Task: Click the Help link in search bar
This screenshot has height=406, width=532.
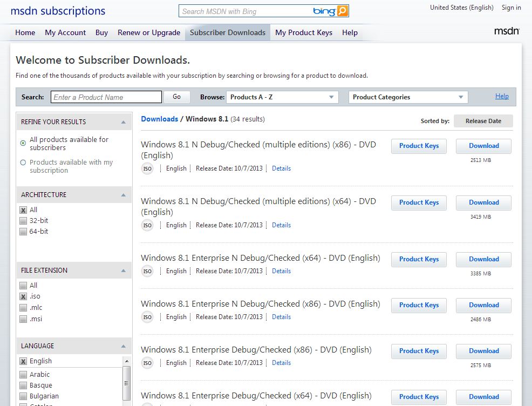Action: [502, 96]
